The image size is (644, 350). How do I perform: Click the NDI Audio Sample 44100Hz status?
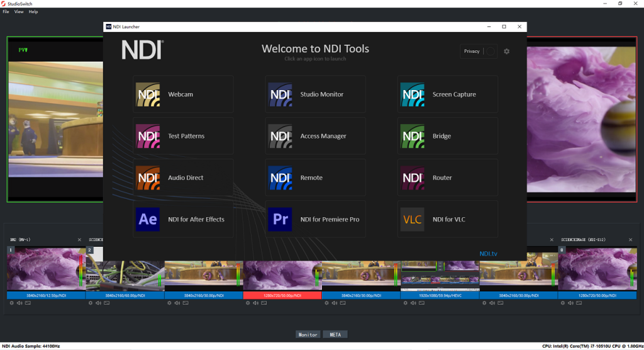(31, 346)
